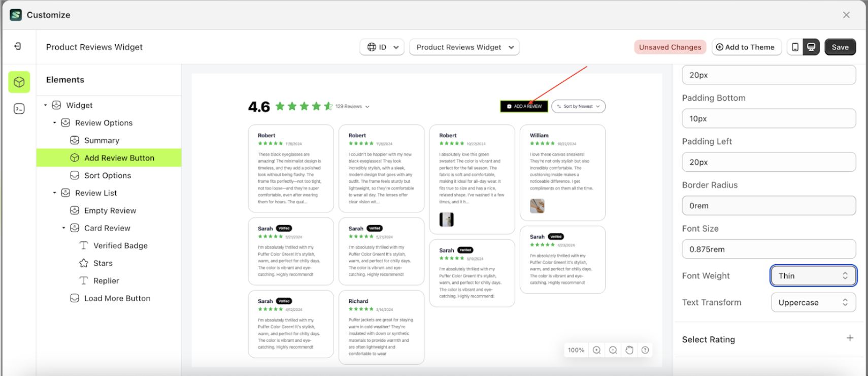Click the Empty Review element icon
868x376 pixels.
(75, 210)
